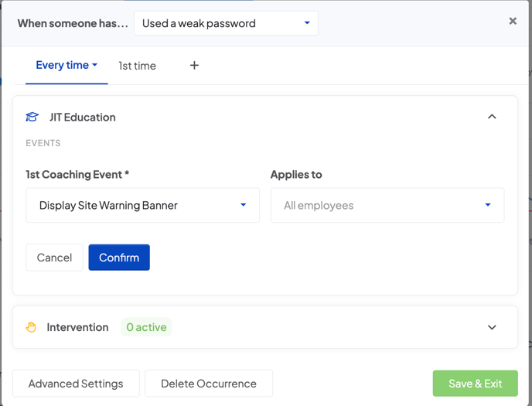Add a new occurrence tab with plus icon

click(x=194, y=65)
